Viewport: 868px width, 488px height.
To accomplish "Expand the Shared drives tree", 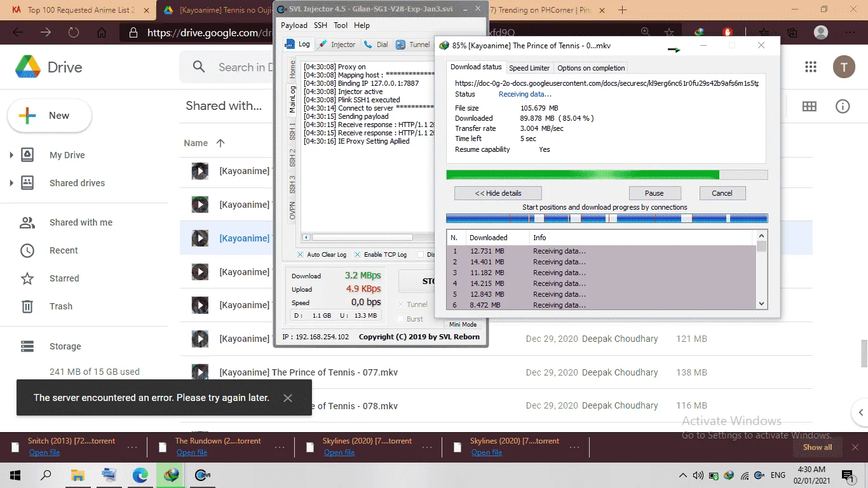I will [x=11, y=183].
